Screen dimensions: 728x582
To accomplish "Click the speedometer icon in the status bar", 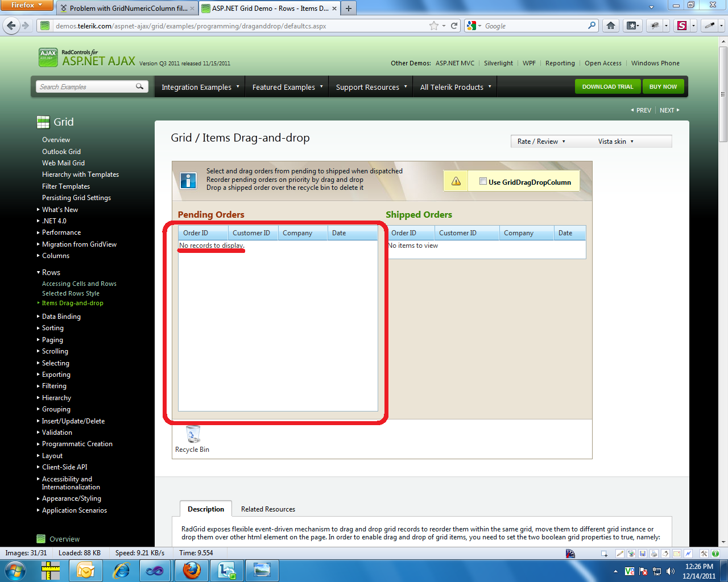I will 570,554.
